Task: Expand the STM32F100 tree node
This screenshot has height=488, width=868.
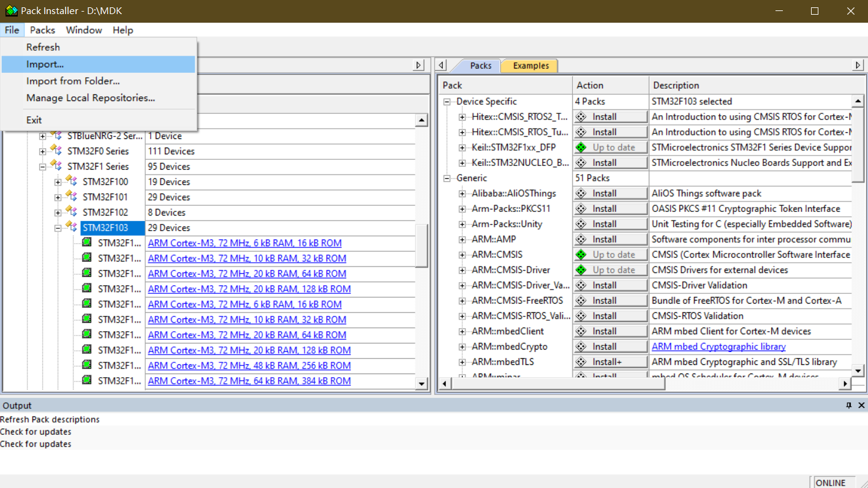Action: coord(58,182)
